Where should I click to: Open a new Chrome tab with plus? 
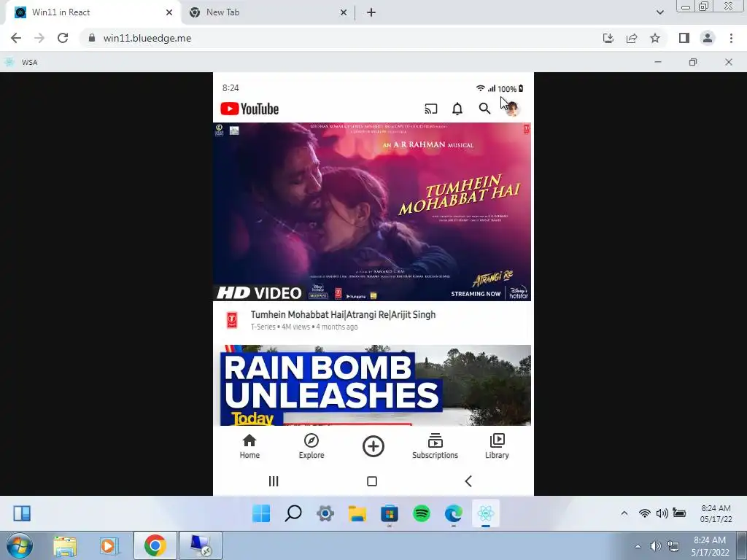(x=371, y=12)
